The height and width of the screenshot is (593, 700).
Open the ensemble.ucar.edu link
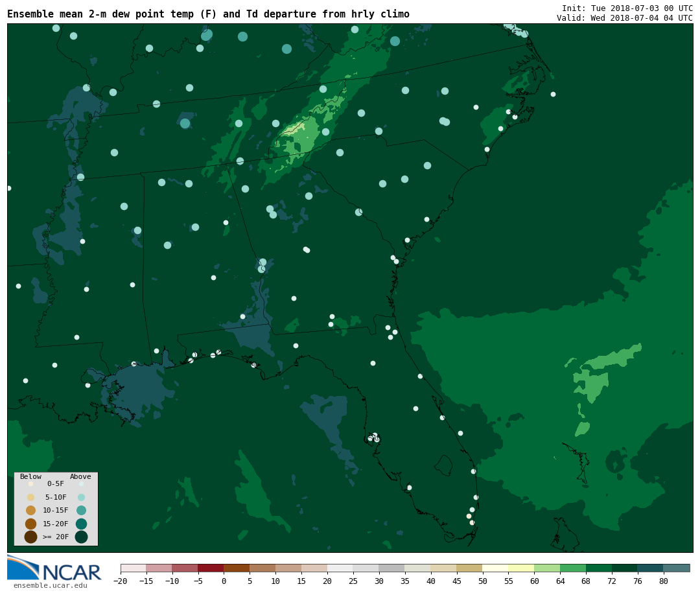tap(50, 586)
